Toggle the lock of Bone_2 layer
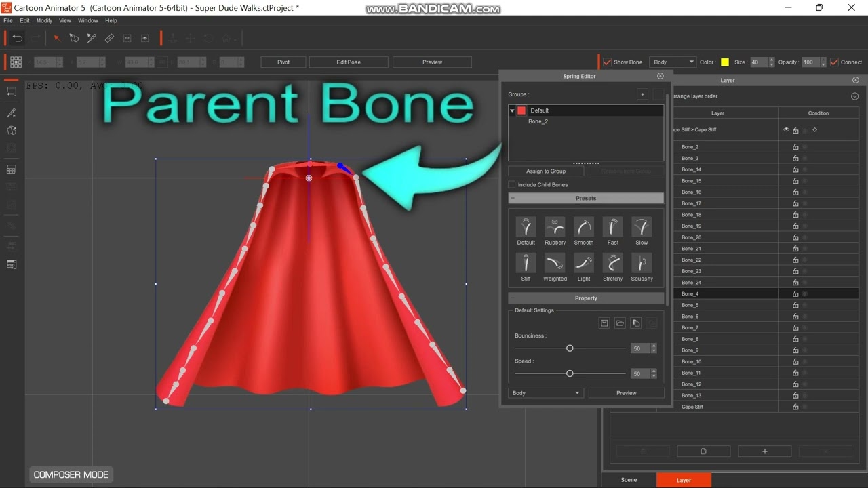868x488 pixels. pos(795,147)
